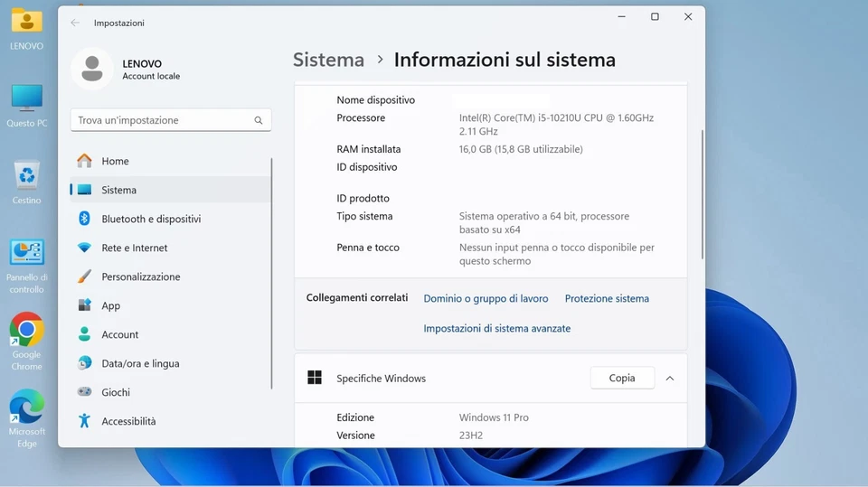Viewport: 868px width, 487px height.
Task: Launch the Microsoft Edge desktop shortcut
Action: click(26, 417)
